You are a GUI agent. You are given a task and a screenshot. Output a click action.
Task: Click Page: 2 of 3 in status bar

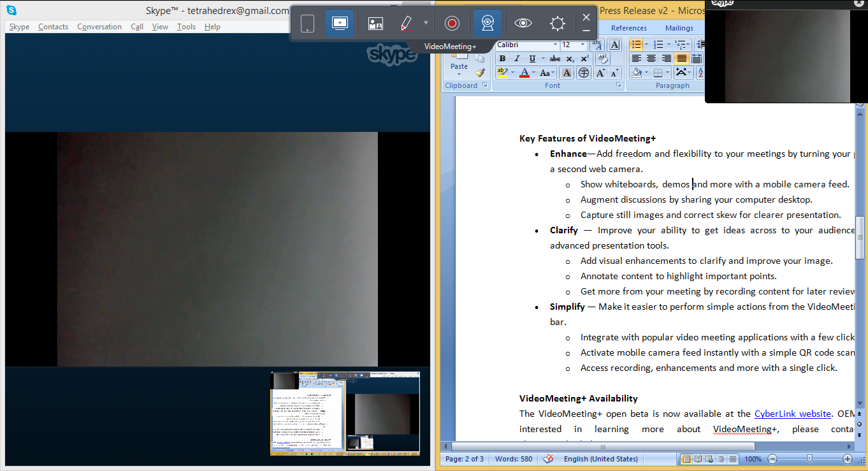[x=465, y=459]
